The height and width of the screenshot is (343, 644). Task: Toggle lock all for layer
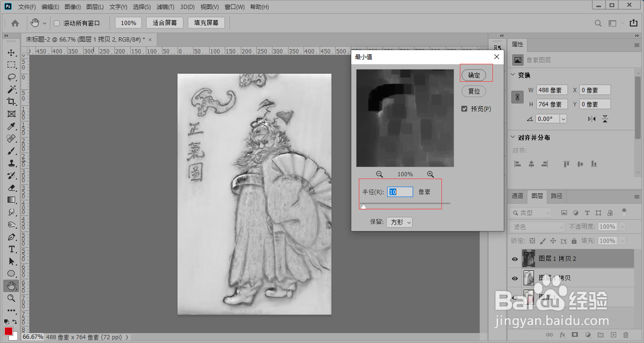[574, 241]
